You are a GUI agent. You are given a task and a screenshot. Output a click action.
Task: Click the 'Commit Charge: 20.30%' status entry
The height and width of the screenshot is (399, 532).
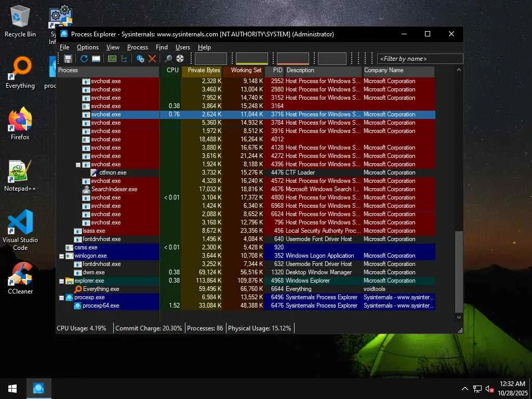[149, 328]
